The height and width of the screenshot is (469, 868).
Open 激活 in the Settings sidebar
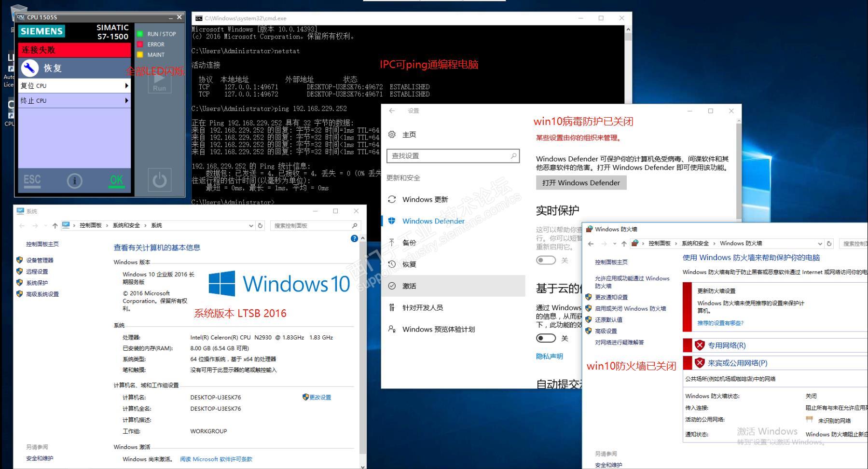coord(453,286)
